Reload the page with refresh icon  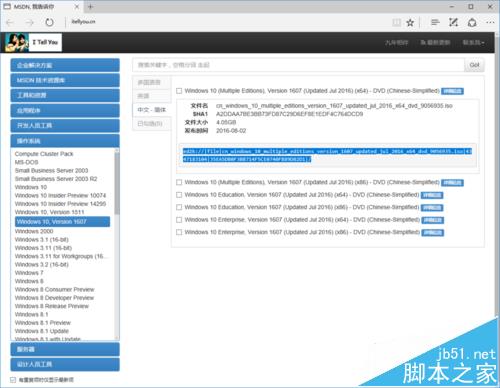[49, 23]
